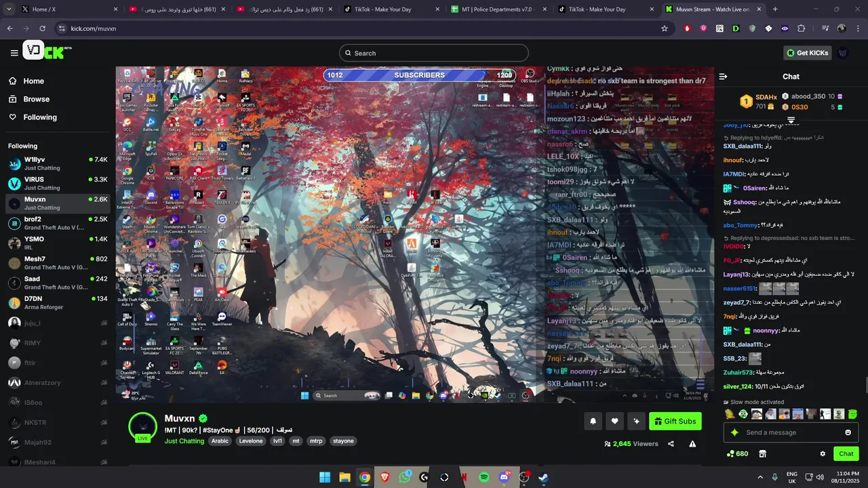868x488 pixels.
Task: Open Chrome three-dot menu
Action: pos(858,28)
